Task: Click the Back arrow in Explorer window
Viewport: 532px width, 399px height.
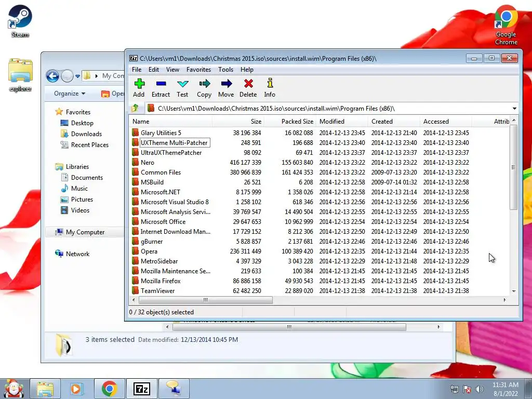Action: 52,76
